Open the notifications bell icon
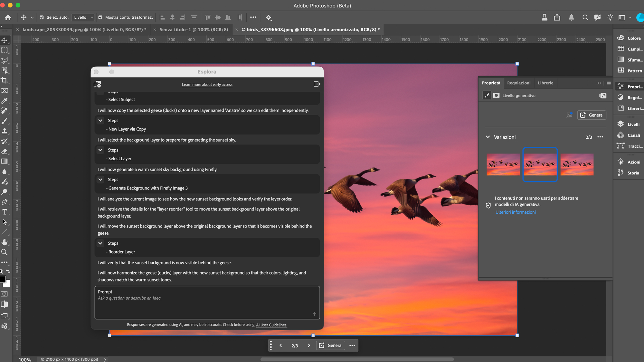This screenshot has width=644, height=362. tap(571, 17)
